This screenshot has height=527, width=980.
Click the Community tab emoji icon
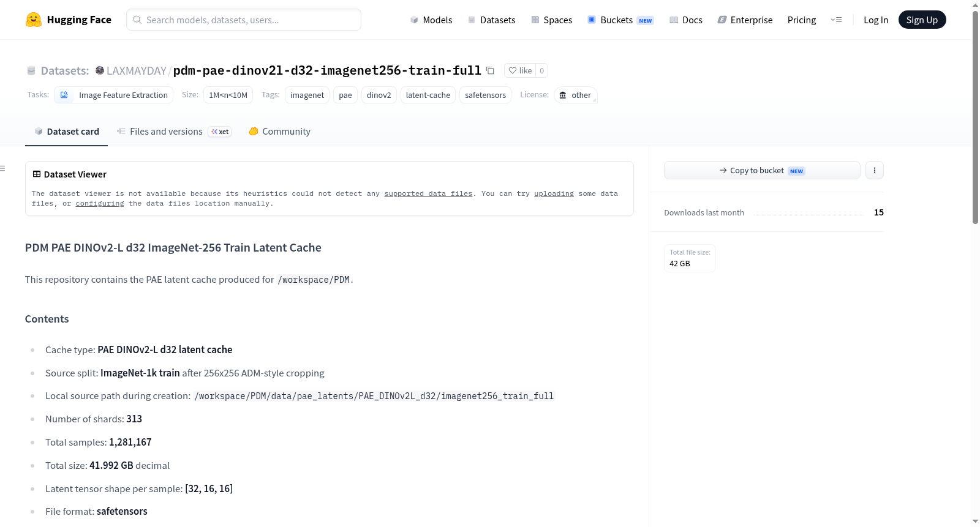pyautogui.click(x=254, y=131)
